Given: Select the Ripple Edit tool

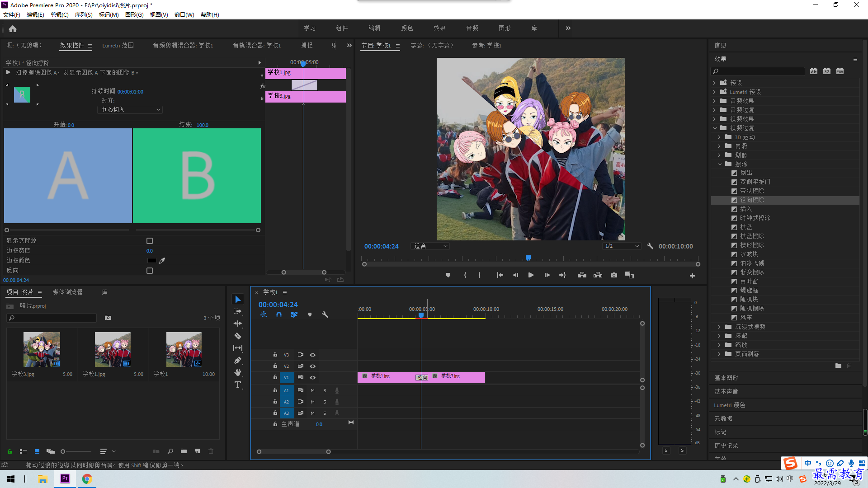Looking at the screenshot, I should (238, 324).
